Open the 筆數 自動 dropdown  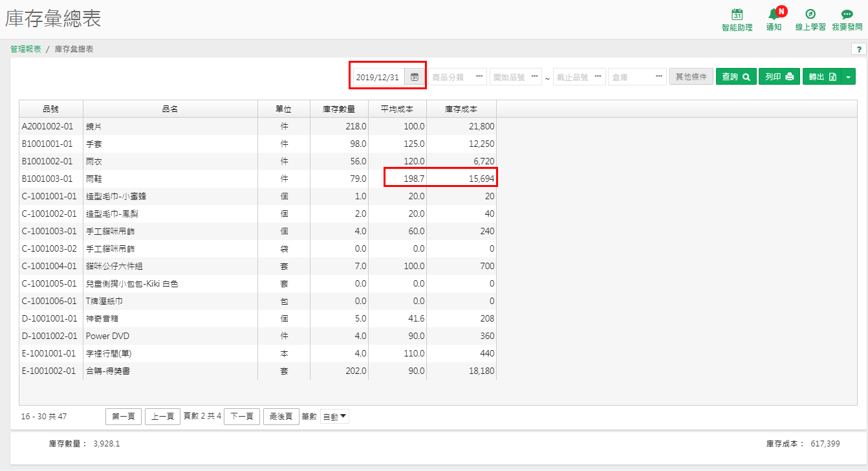click(335, 417)
